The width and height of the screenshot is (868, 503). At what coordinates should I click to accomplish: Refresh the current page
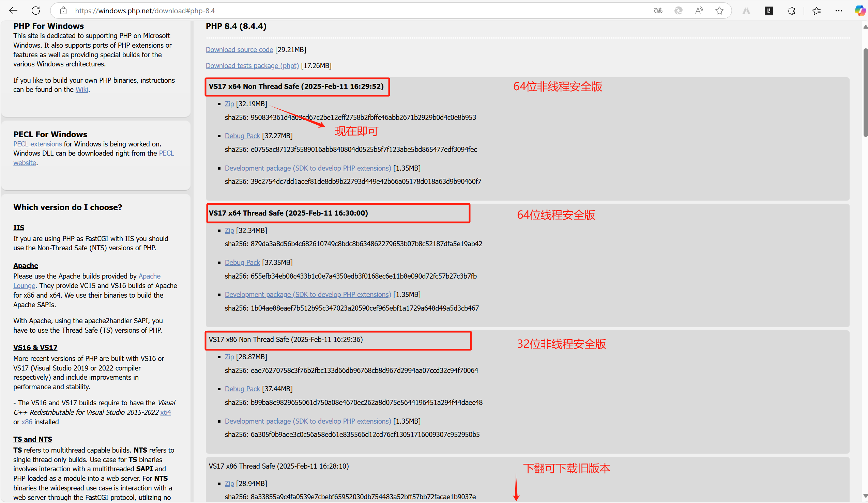[36, 10]
